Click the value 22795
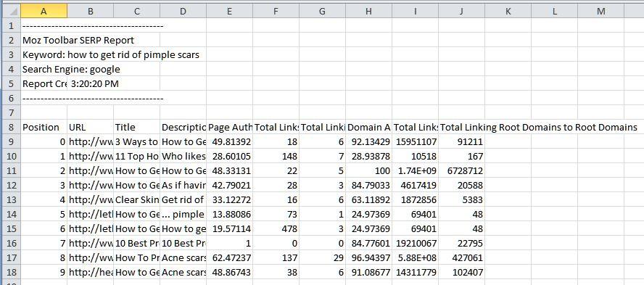644x285 pixels. 462,244
